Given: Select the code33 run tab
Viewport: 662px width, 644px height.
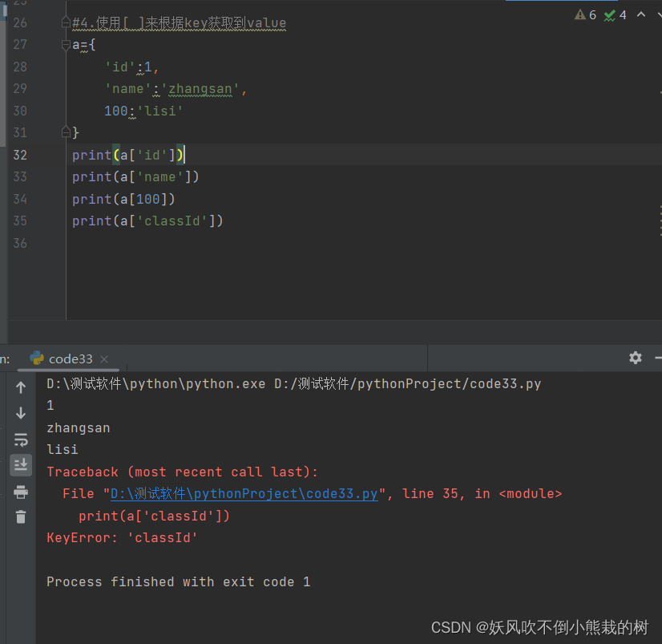Looking at the screenshot, I should click(70, 359).
